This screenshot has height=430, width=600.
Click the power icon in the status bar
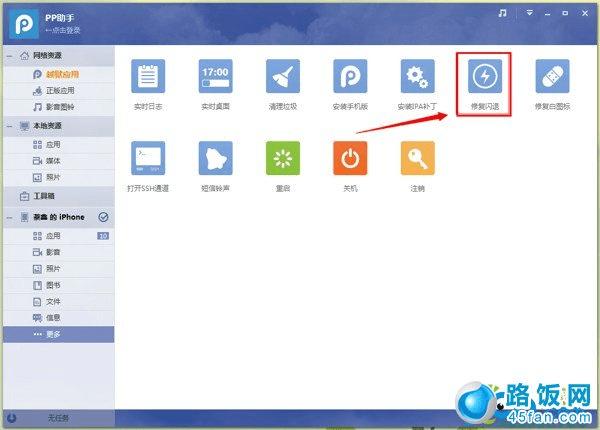pyautogui.click(x=11, y=418)
